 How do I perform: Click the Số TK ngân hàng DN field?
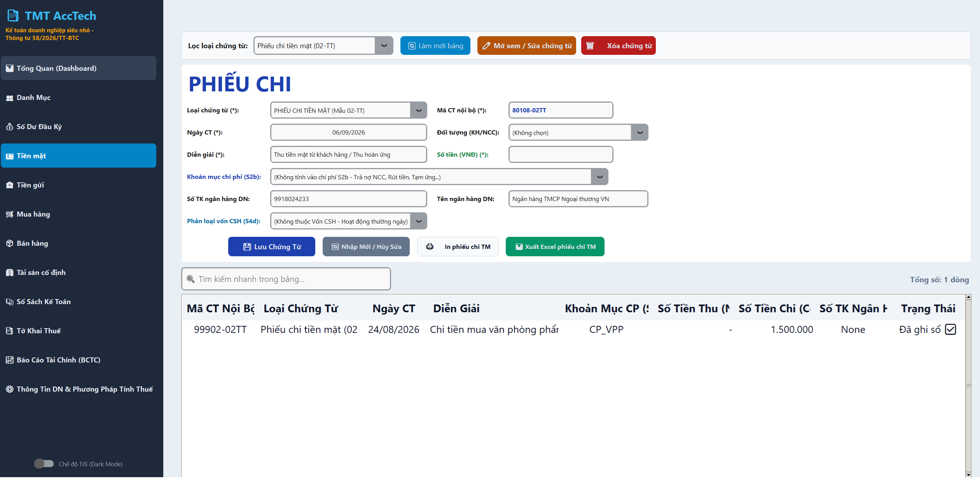[x=349, y=199]
